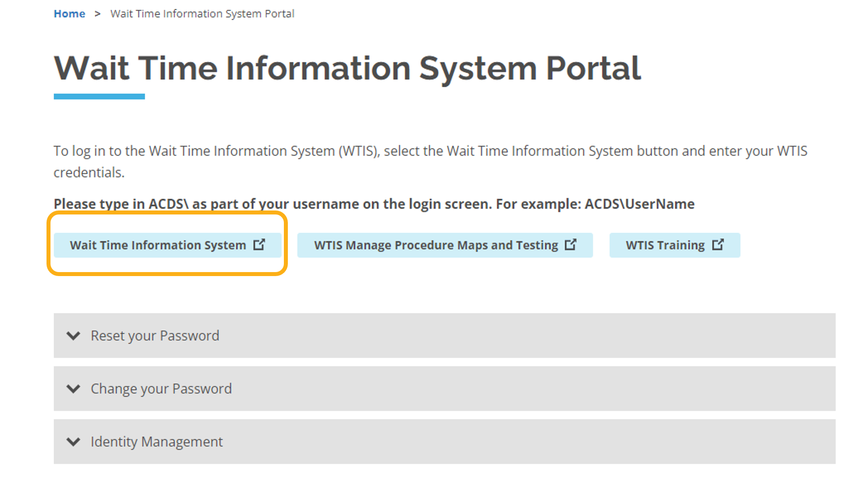Click the Reset your Password label
The height and width of the screenshot is (483, 868).
click(x=155, y=335)
